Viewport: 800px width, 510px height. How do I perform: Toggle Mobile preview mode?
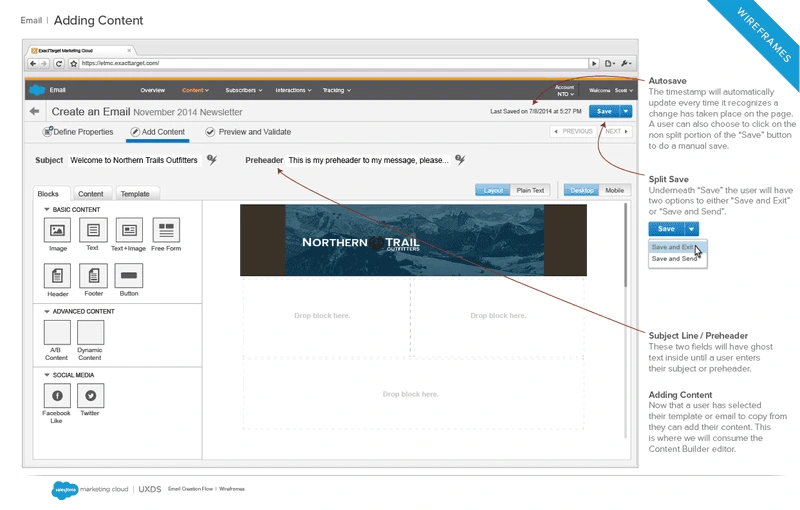click(615, 190)
